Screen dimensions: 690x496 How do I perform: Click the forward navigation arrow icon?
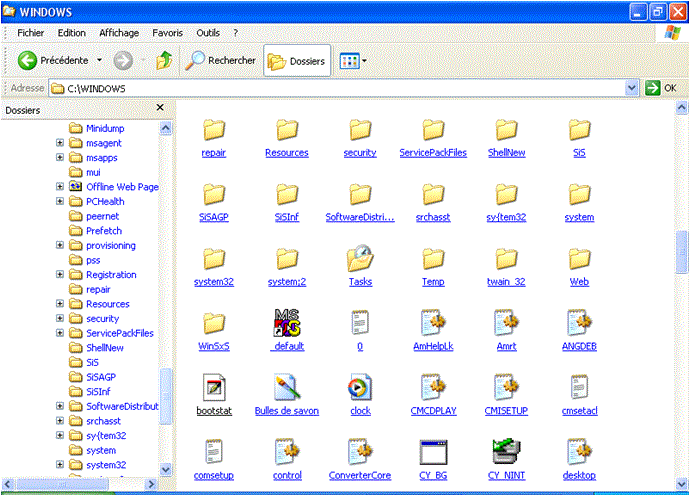[x=123, y=60]
